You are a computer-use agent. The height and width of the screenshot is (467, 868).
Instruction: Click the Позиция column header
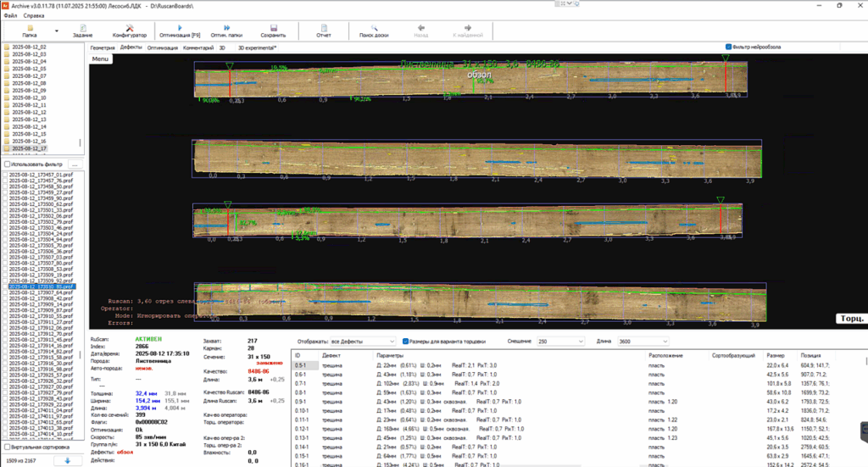(x=810, y=355)
